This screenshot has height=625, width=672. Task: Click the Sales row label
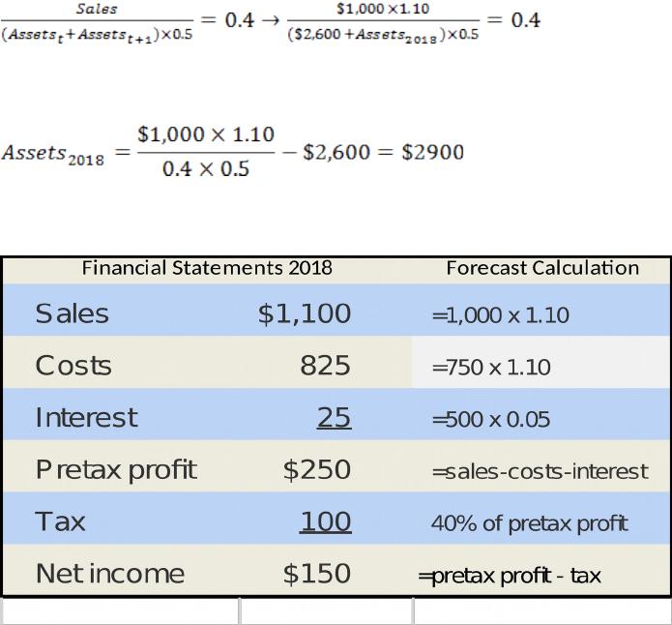point(72,313)
